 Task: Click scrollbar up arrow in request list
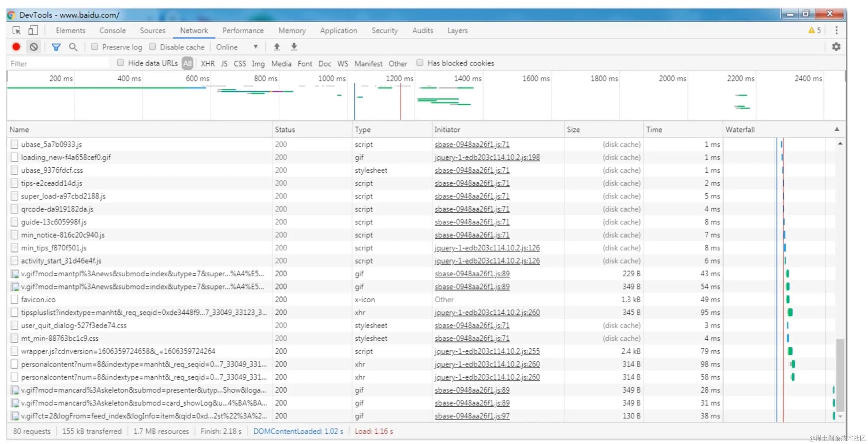pyautogui.click(x=840, y=143)
